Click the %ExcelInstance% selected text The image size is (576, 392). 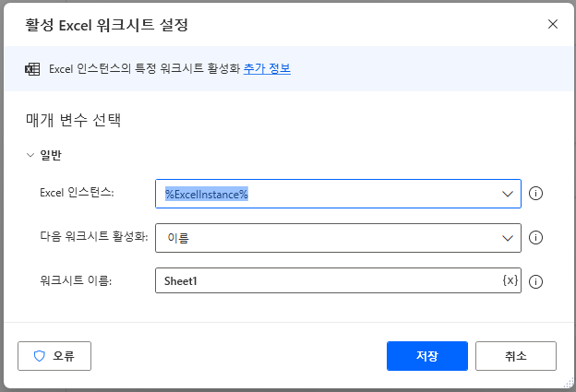click(x=207, y=194)
